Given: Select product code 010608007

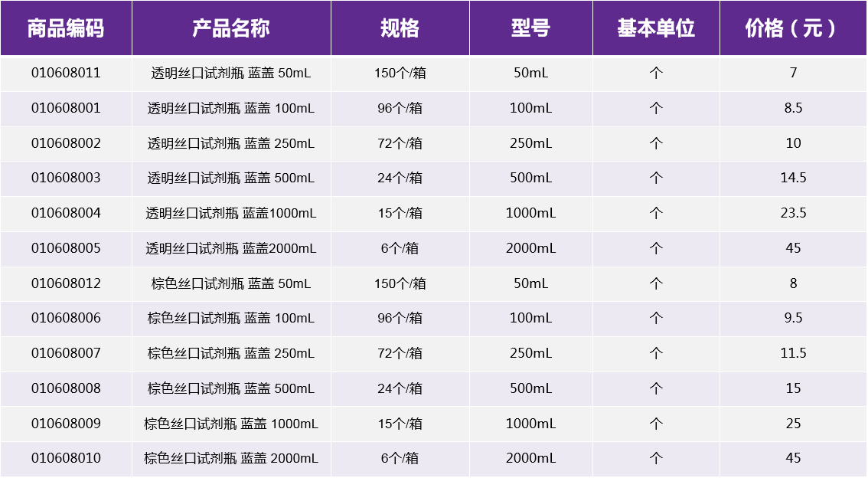Looking at the screenshot, I should pyautogui.click(x=66, y=353).
